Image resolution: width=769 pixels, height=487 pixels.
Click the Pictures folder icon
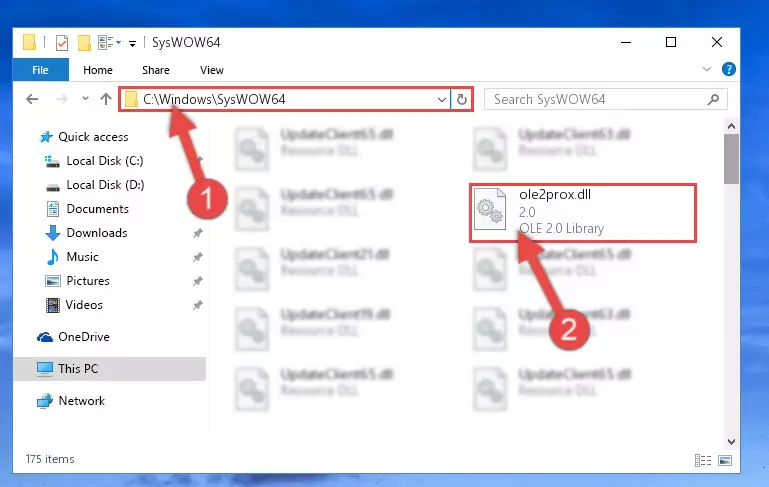point(52,281)
